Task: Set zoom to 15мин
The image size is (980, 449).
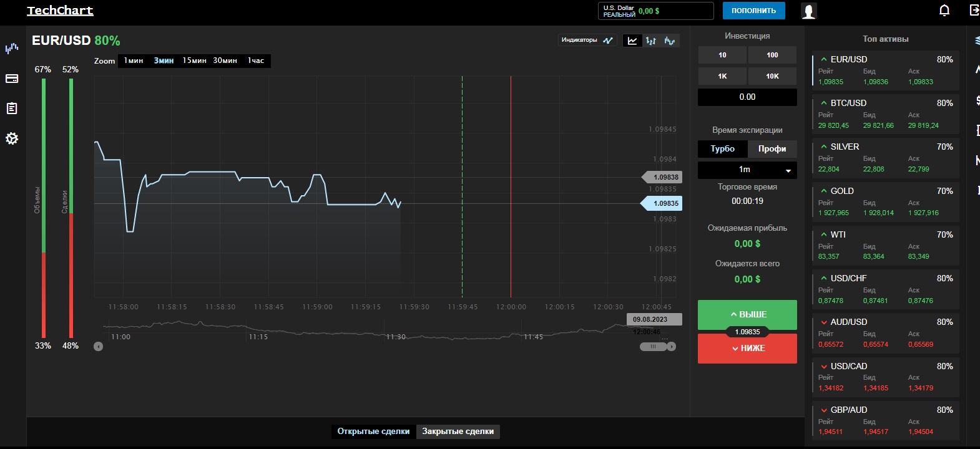Action: (x=194, y=60)
